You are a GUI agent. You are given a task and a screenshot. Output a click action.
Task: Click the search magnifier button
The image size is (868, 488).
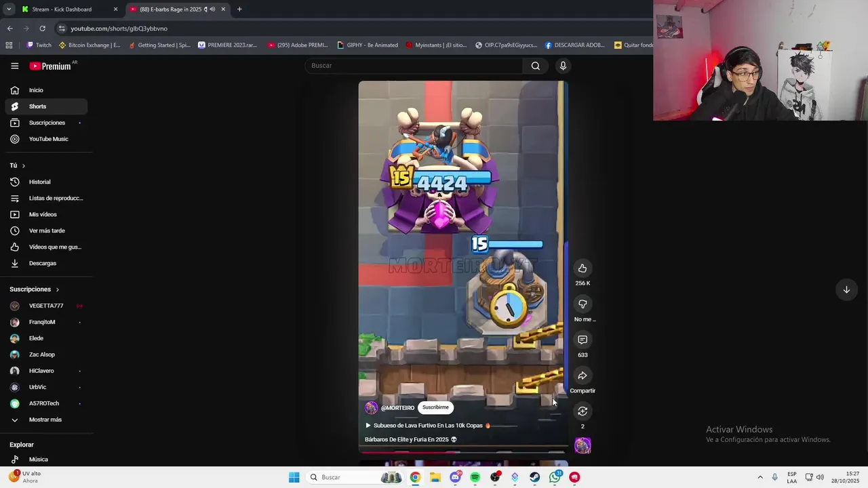point(536,66)
